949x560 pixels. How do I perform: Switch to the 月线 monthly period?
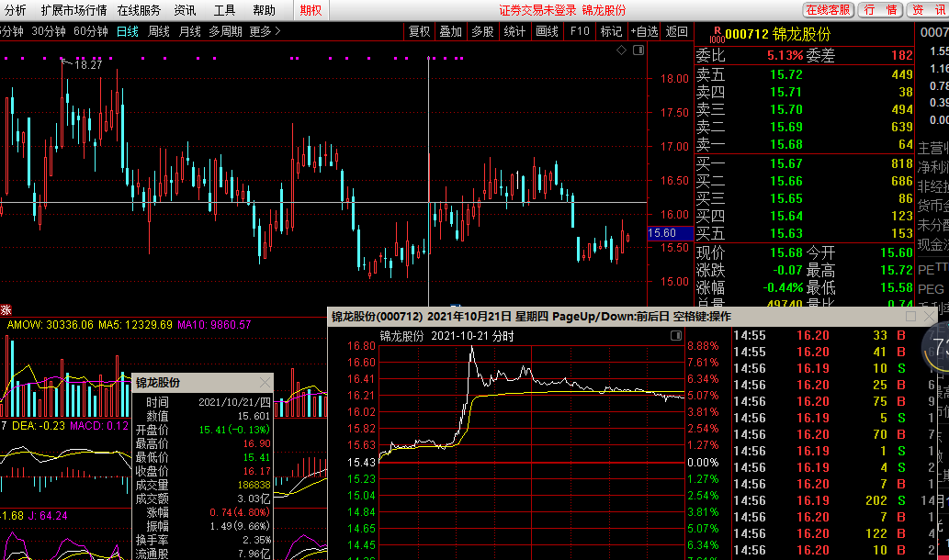pyautogui.click(x=189, y=31)
